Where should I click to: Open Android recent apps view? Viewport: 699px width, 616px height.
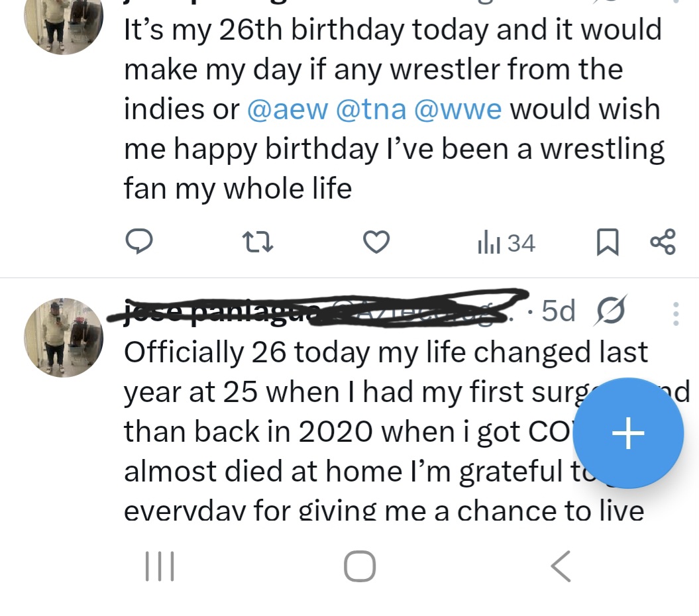pyautogui.click(x=160, y=567)
